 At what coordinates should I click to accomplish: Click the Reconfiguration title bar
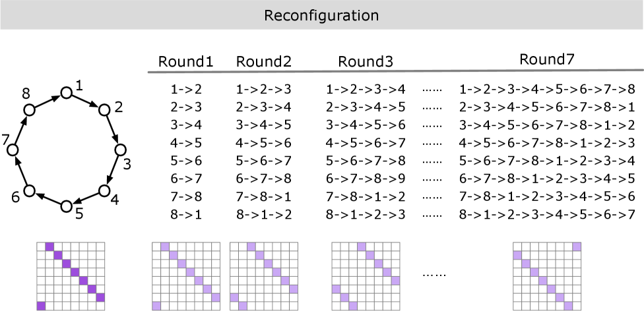pos(321,14)
